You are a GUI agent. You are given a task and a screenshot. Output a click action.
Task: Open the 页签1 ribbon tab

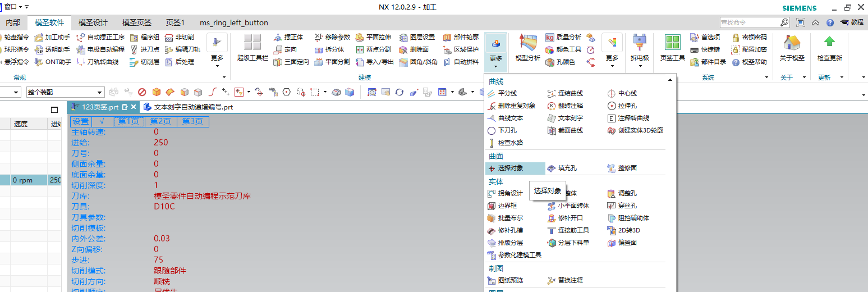pos(175,22)
